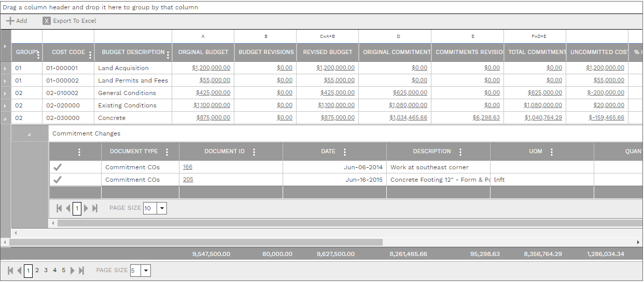Viewport: 644px width, 282px height.
Task: Open Cost Code column options menu
Action: 90,55
